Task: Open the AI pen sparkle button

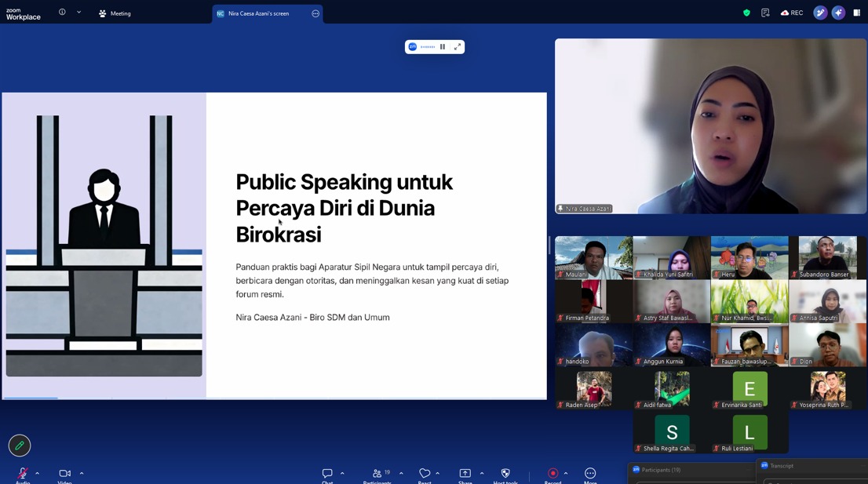Action: tap(820, 13)
